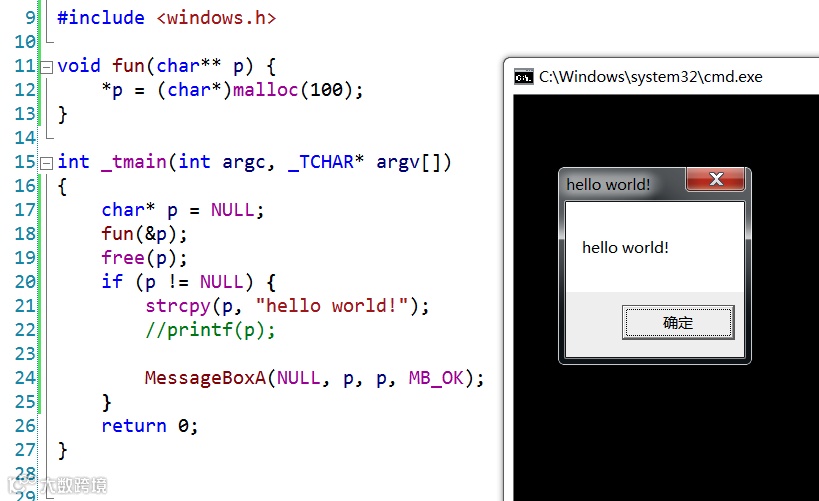Screen dimensions: 819x501
Task: Click the char* p = NULL; statement
Action: point(183,210)
